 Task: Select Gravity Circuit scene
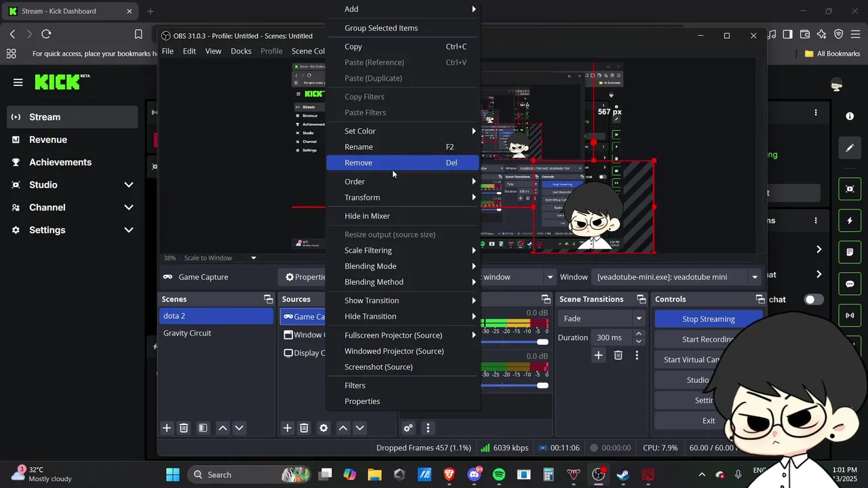point(216,333)
